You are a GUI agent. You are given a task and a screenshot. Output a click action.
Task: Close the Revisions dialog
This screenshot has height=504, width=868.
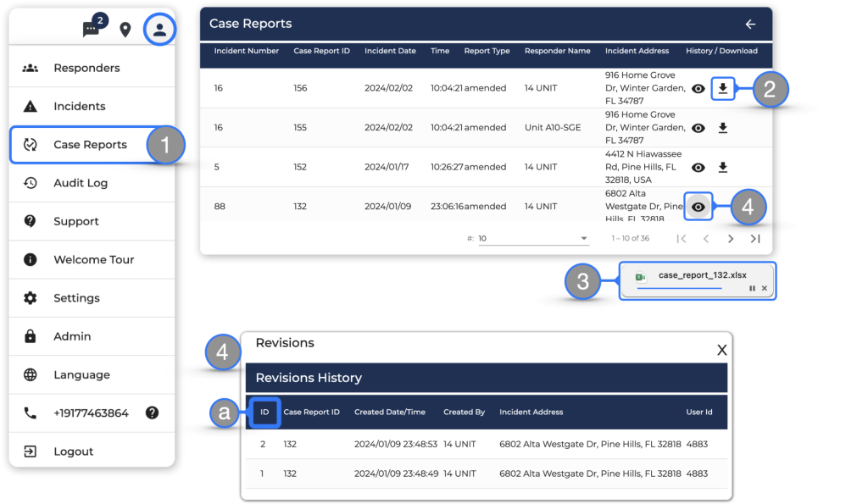(x=722, y=350)
